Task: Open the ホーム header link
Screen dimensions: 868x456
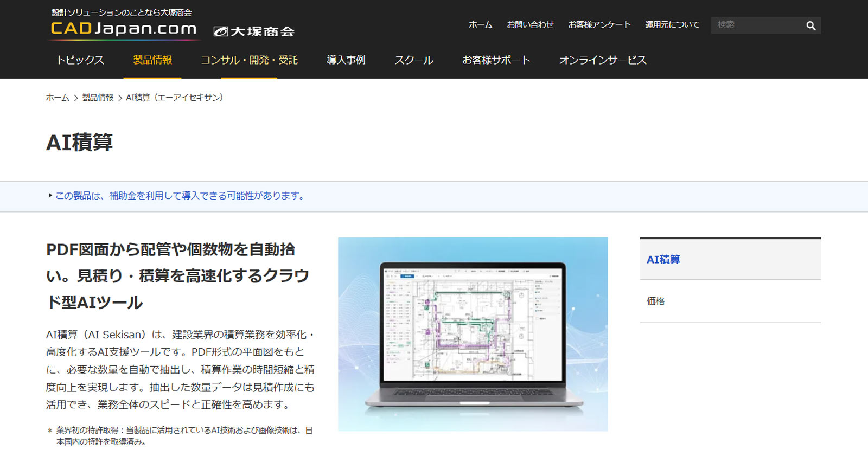Action: coord(480,25)
